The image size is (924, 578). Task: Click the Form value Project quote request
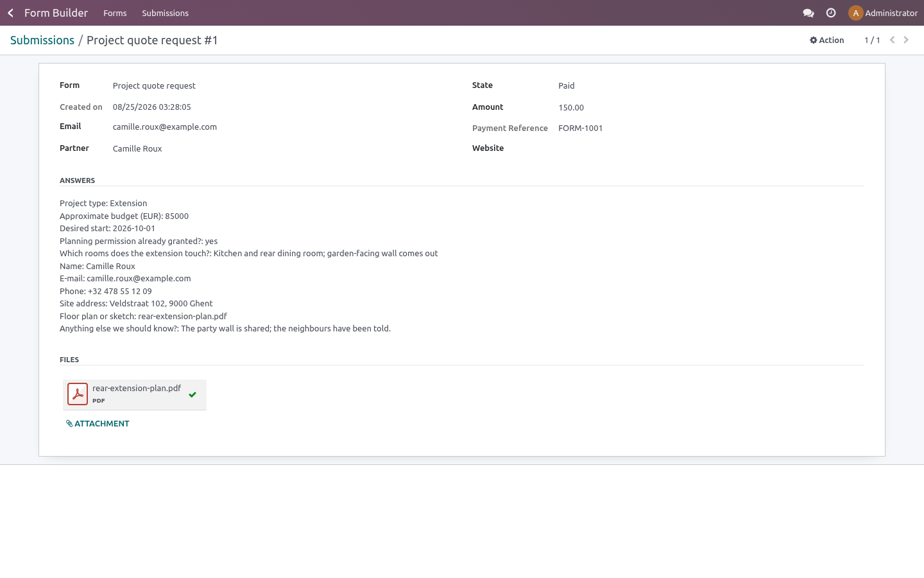pos(154,85)
